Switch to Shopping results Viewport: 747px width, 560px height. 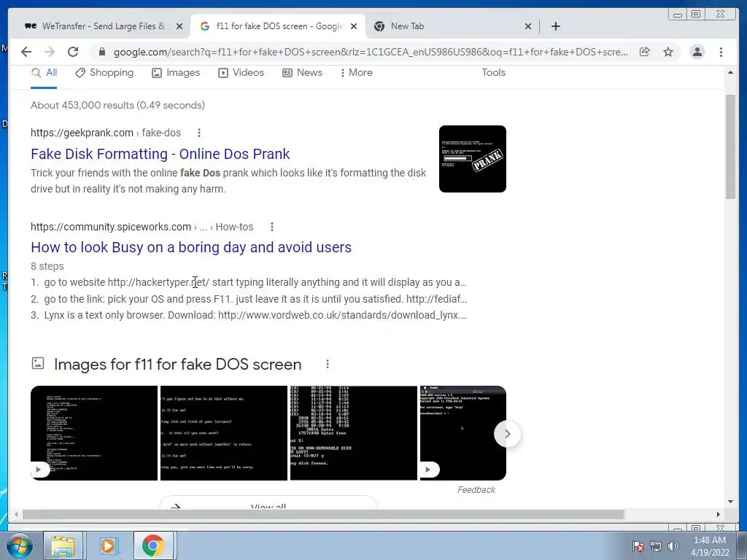click(104, 73)
